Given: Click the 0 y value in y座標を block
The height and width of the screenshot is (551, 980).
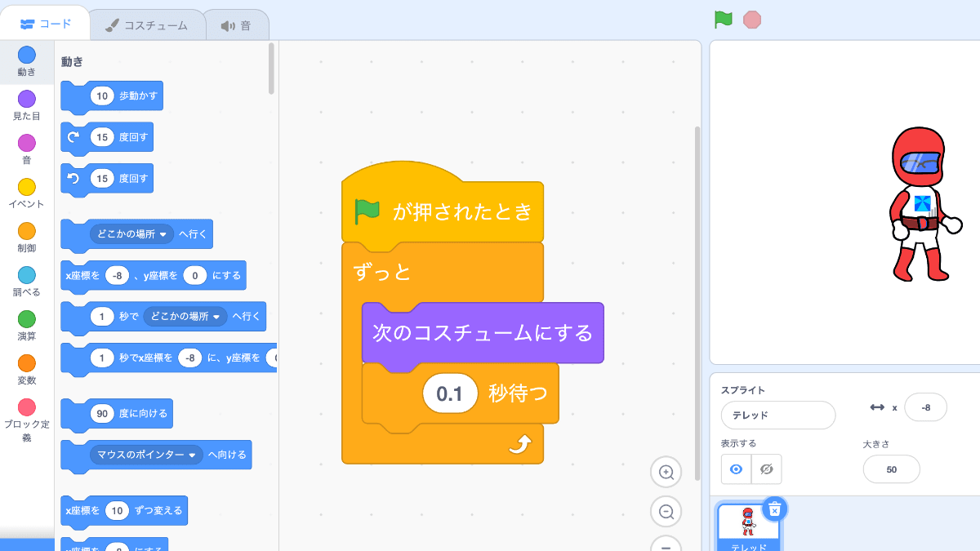Looking at the screenshot, I should tap(195, 276).
